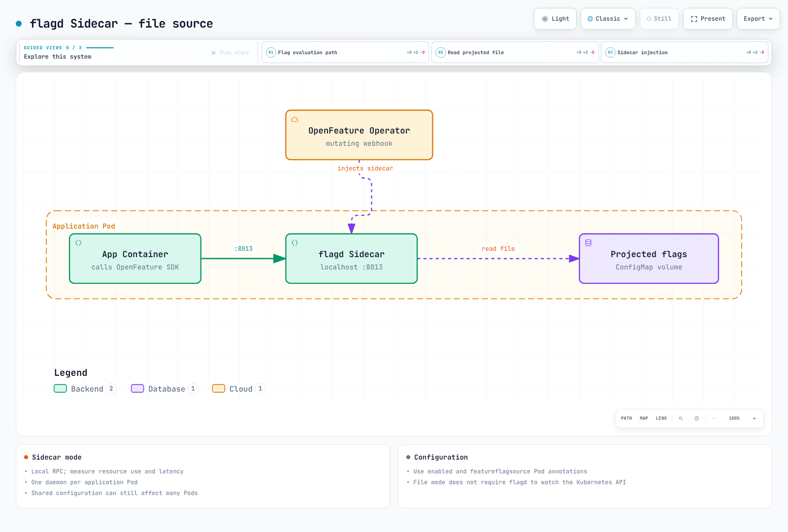Screen dimensions: 788x532
Task: Click the ":8013" edge label
Action: coord(243,249)
